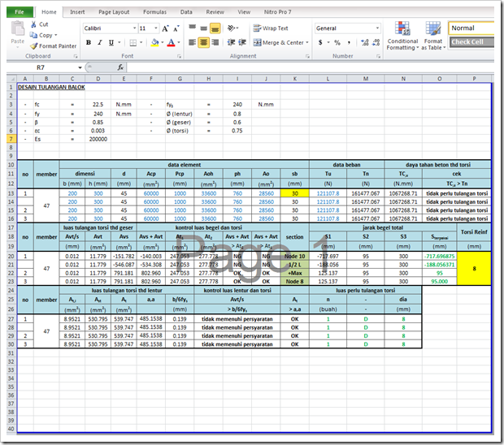
Task: Click the Increase Indent icon
Action: pos(242,42)
